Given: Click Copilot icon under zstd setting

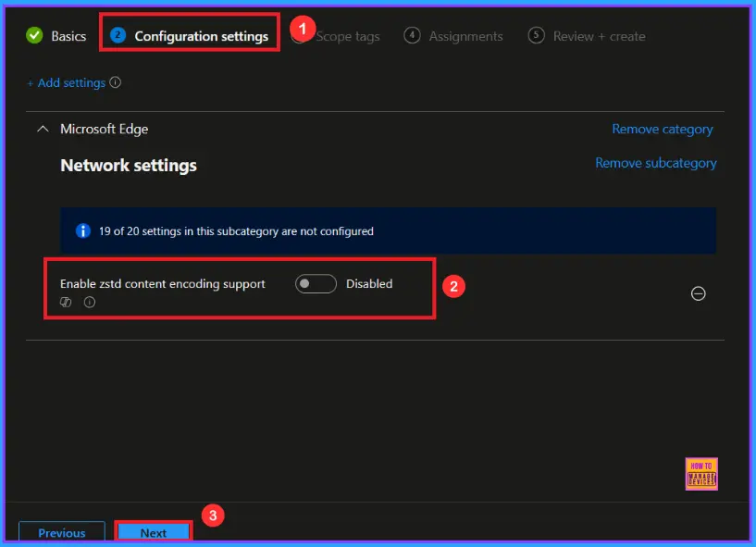Looking at the screenshot, I should pyautogui.click(x=66, y=302).
